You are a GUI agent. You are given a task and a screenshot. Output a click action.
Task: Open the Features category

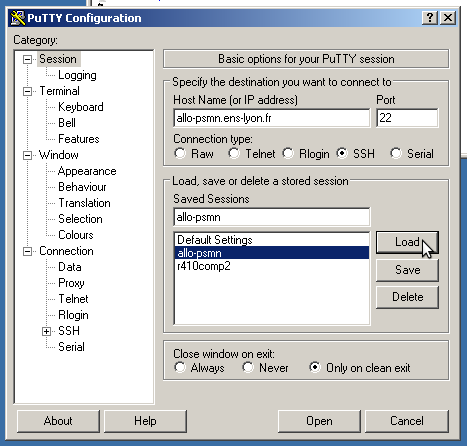[x=79, y=139]
